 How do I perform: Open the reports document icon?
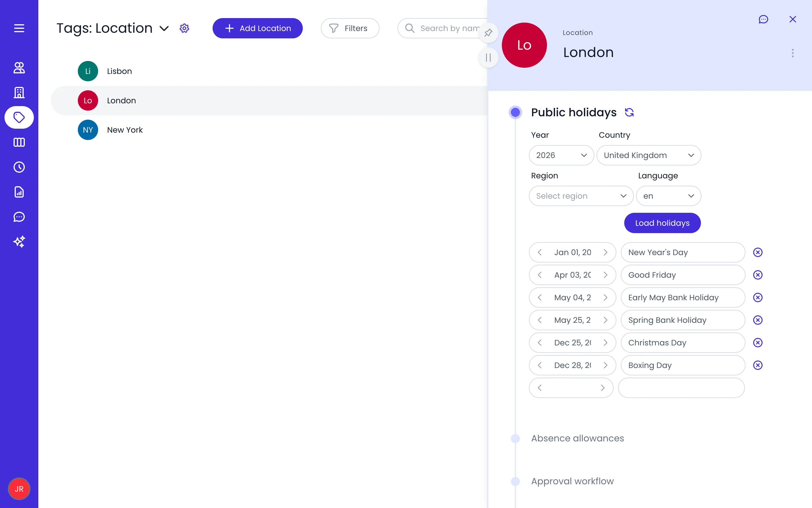(19, 192)
